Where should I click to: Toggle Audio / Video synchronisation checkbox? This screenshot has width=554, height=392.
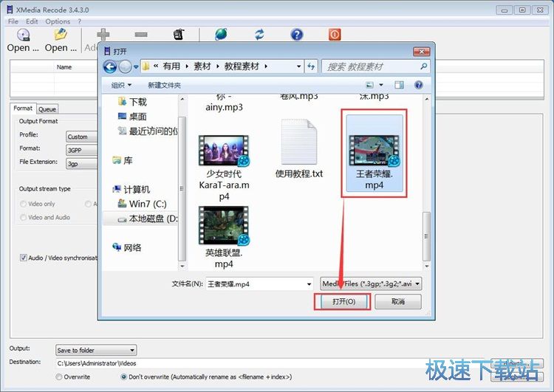tap(24, 258)
